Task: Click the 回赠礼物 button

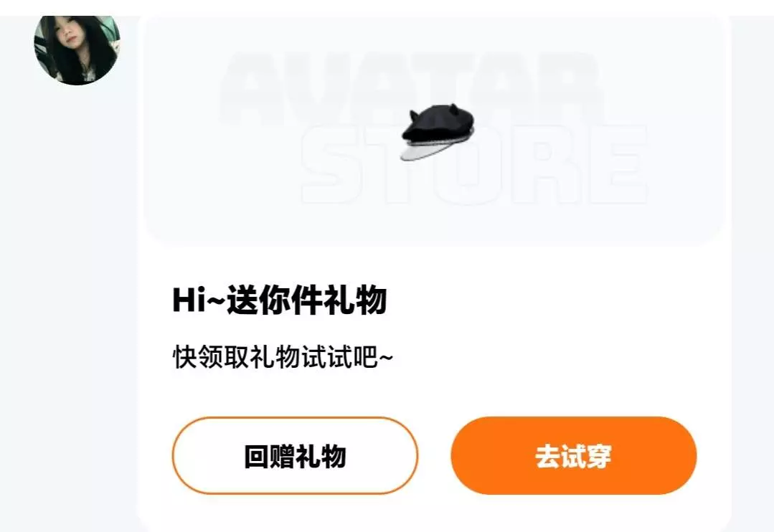Action: pyautogui.click(x=296, y=455)
